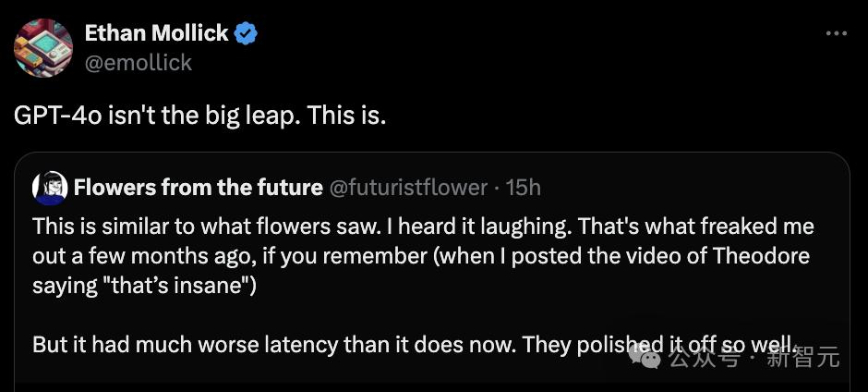
Task: Open the 15h timestamp link
Action: (523, 188)
